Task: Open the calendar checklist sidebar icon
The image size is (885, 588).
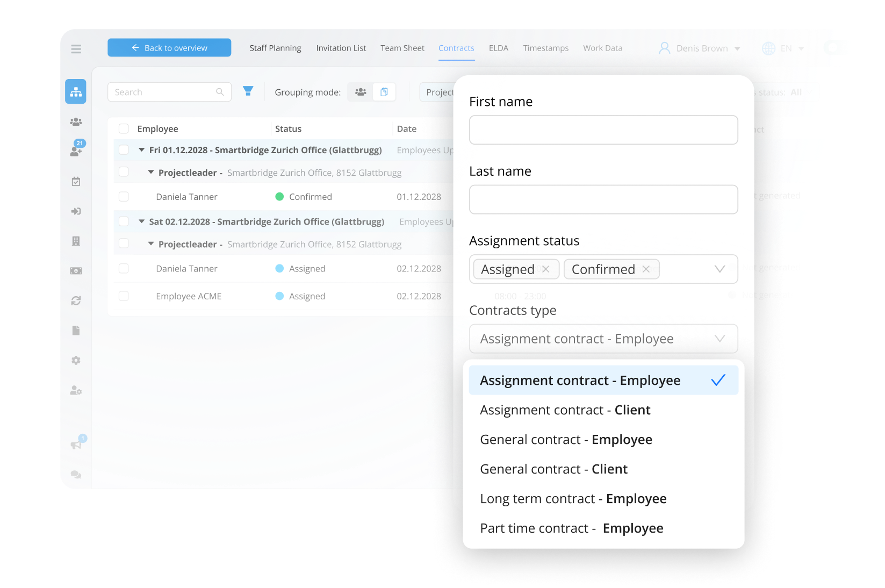Action: pos(75,181)
